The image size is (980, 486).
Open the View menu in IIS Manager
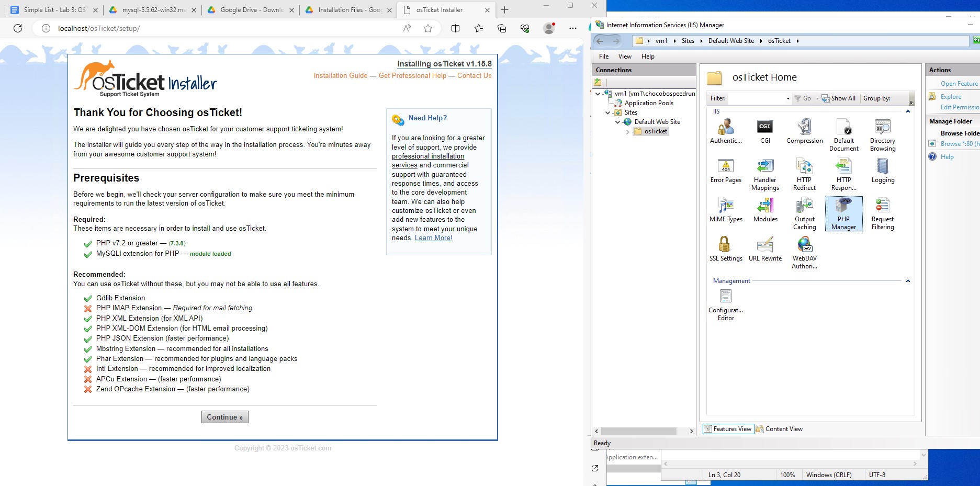[x=625, y=56]
